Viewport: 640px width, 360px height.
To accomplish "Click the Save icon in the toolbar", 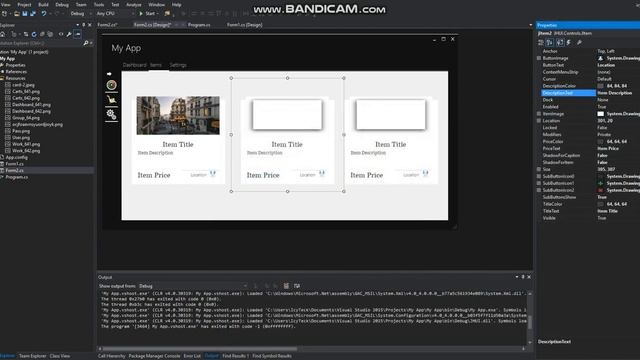I will [25, 13].
